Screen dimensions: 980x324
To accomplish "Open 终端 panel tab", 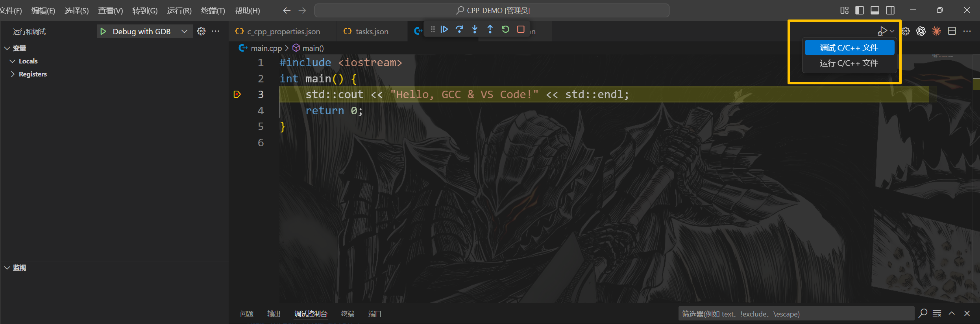I will pyautogui.click(x=348, y=314).
